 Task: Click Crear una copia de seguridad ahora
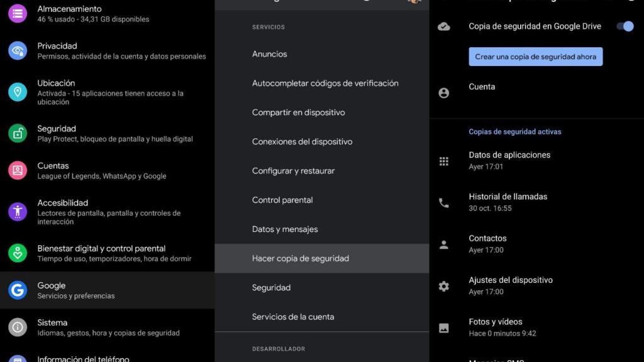(x=535, y=57)
